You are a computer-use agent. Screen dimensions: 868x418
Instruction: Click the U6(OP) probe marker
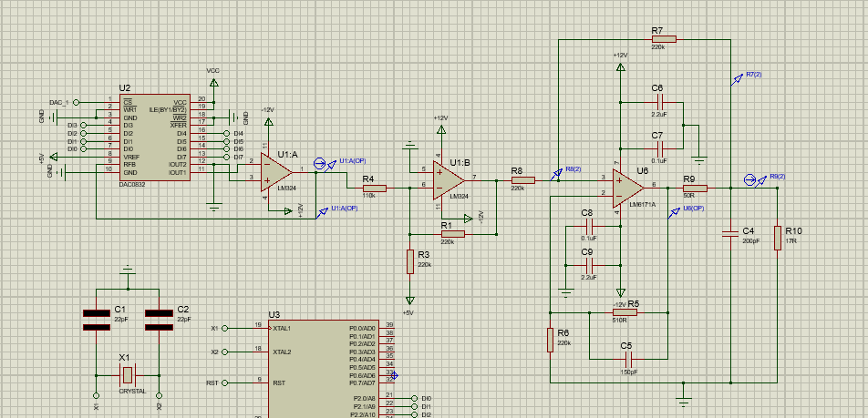(675, 213)
